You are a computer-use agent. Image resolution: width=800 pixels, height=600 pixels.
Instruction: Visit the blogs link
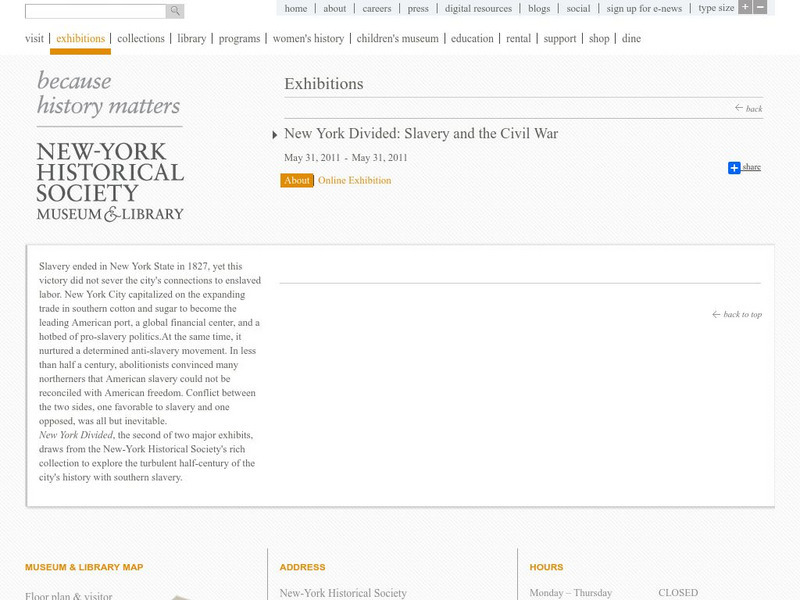click(539, 8)
